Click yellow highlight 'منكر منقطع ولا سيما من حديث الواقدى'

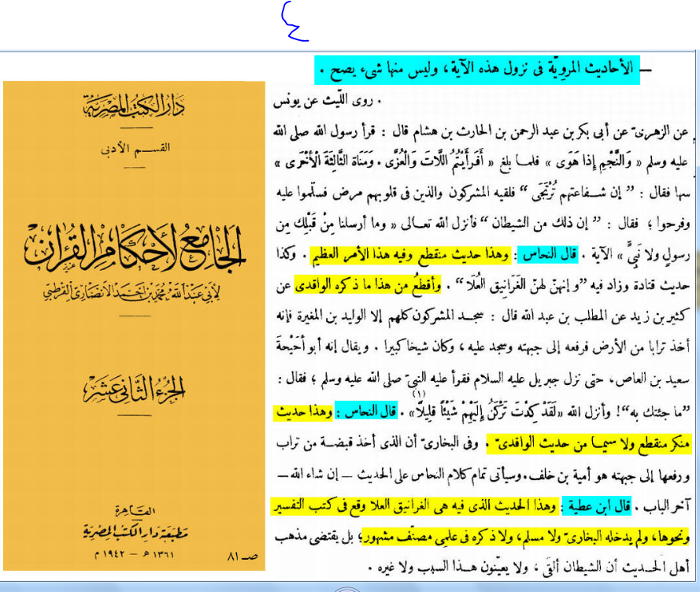click(x=589, y=444)
